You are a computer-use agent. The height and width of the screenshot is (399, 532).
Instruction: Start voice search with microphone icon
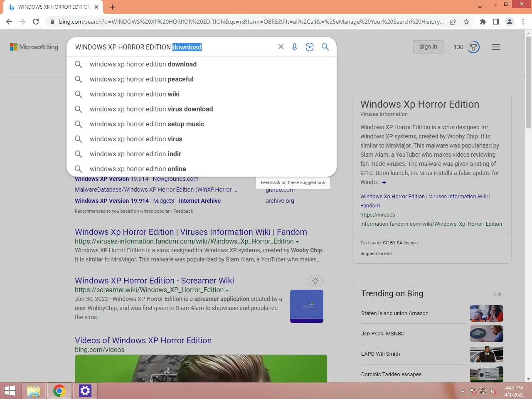point(295,47)
